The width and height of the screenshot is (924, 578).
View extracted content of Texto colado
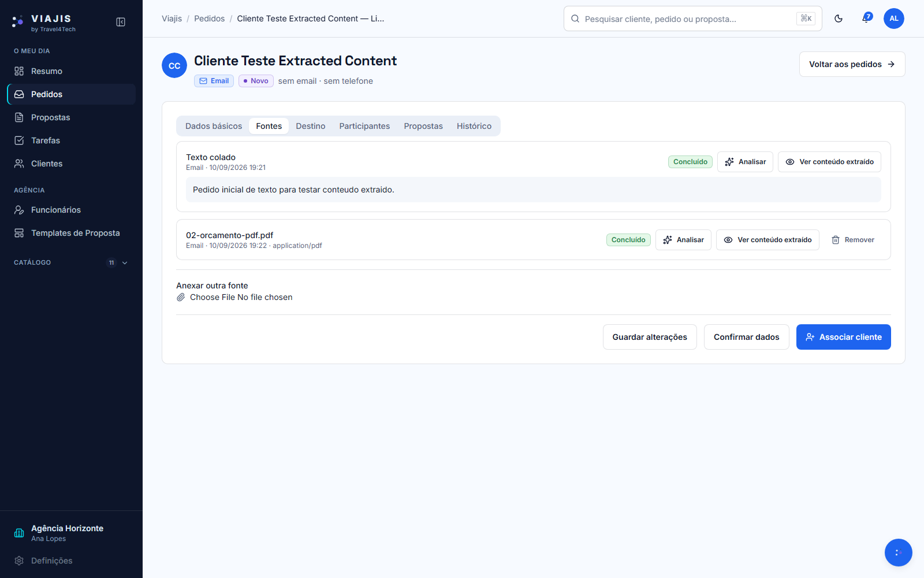pyautogui.click(x=829, y=162)
